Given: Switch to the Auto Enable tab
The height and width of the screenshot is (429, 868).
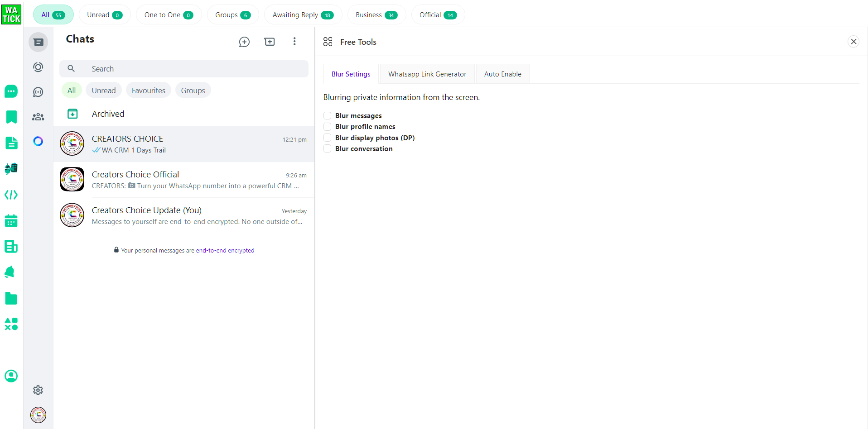Looking at the screenshot, I should point(503,74).
